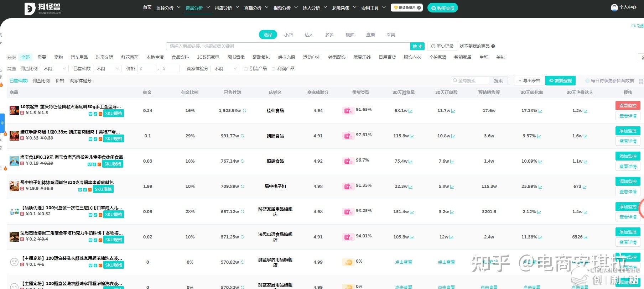
Task: Open the 商家体验分 filter dropdown
Action: pos(225,69)
